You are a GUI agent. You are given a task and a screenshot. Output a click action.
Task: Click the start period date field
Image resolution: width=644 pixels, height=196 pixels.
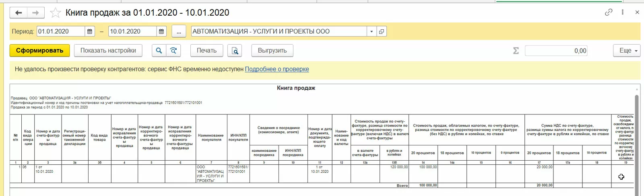tap(61, 31)
